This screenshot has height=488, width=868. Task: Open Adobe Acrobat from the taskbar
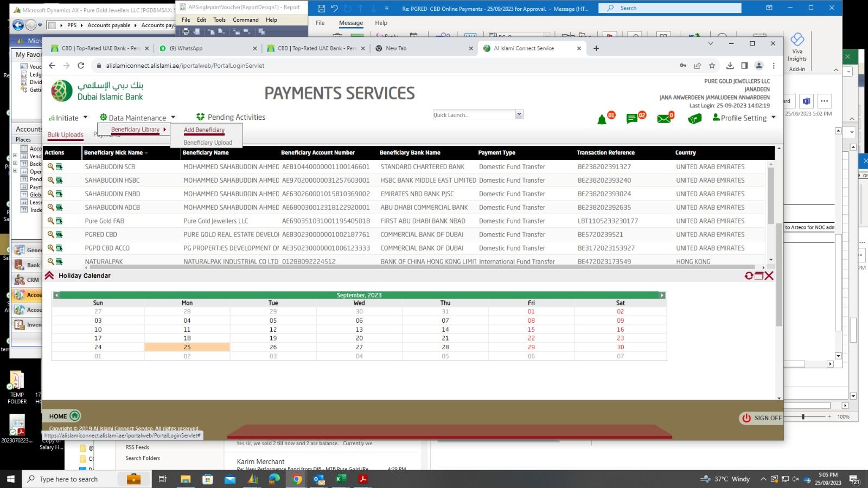(363, 479)
